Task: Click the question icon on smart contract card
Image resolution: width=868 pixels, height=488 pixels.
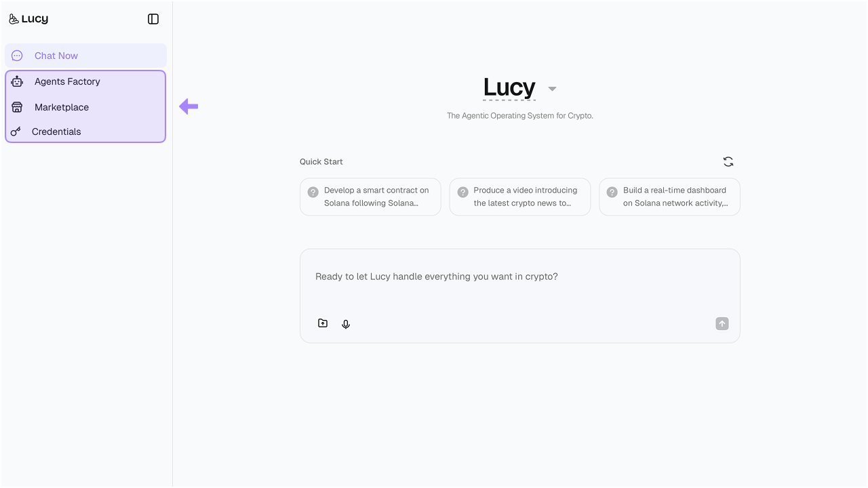Action: click(313, 192)
